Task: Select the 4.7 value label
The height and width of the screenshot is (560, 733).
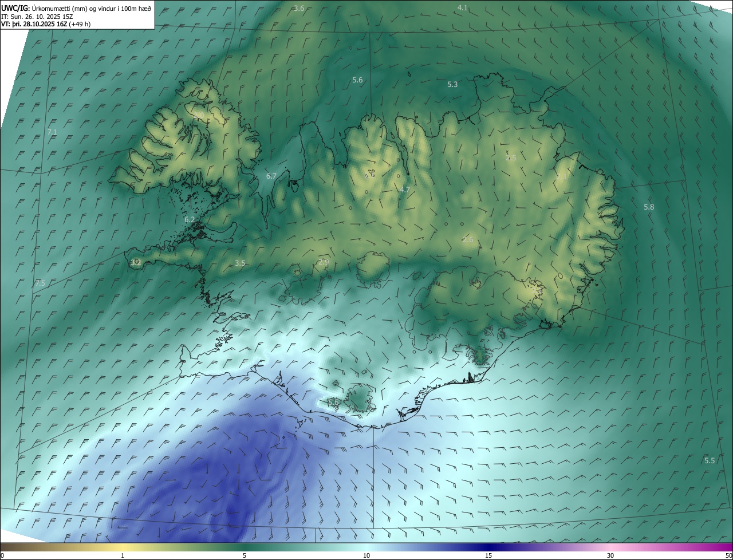Action: point(405,190)
